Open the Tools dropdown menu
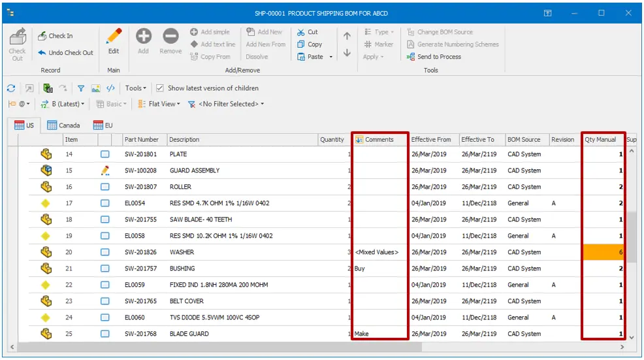This screenshot has width=644, height=360. [x=135, y=88]
